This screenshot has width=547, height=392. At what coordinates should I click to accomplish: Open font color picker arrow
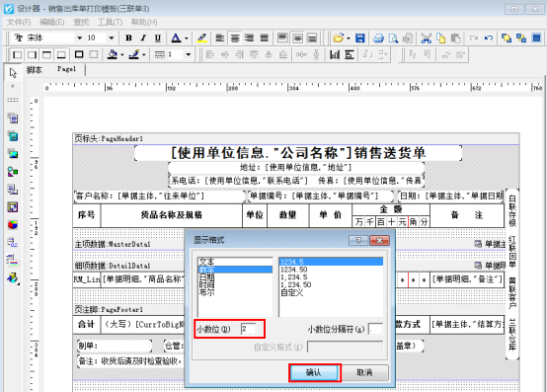187,38
